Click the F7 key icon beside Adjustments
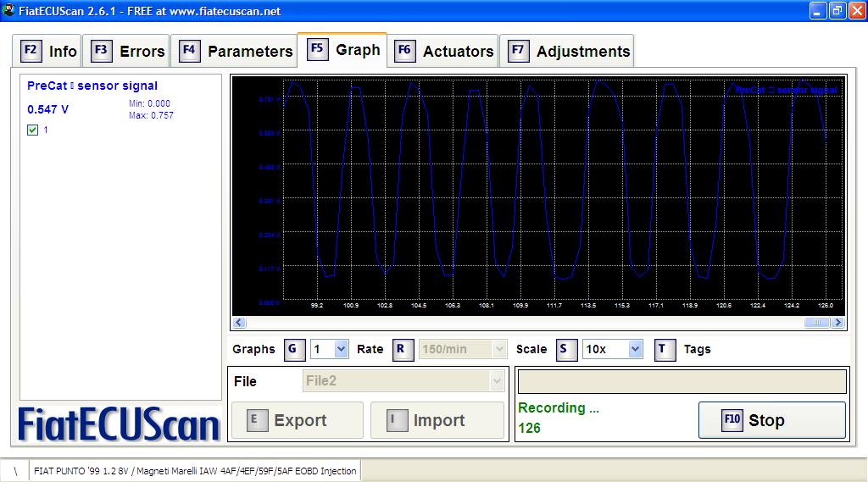This screenshot has height=482, width=868. pyautogui.click(x=518, y=51)
